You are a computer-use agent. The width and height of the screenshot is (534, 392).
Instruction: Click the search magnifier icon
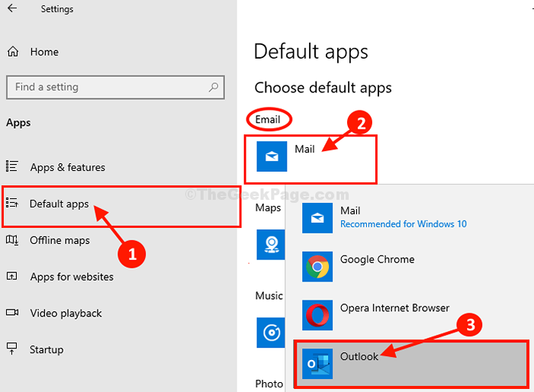pos(213,87)
